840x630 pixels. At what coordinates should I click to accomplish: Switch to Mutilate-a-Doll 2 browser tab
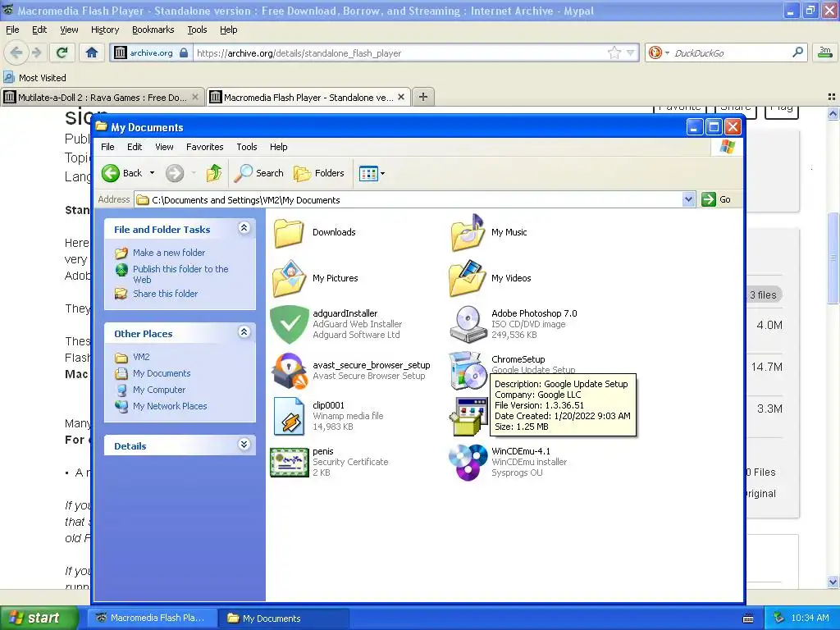tap(102, 97)
